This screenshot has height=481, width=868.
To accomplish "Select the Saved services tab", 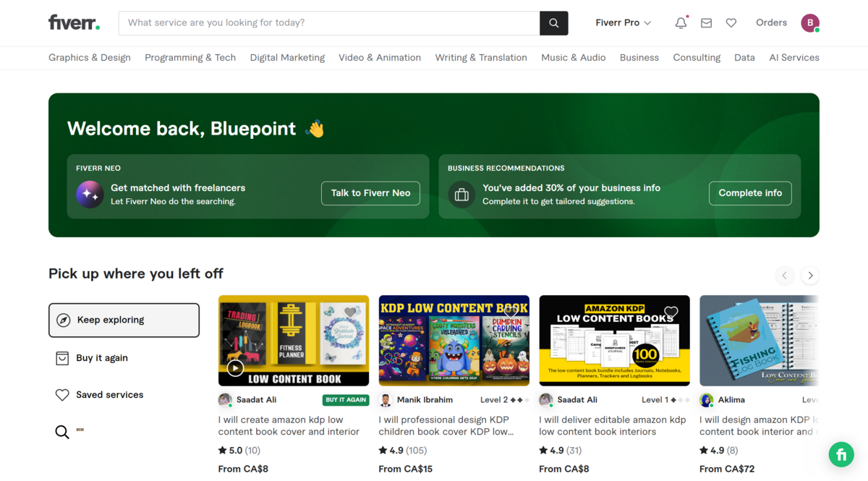I will point(124,395).
